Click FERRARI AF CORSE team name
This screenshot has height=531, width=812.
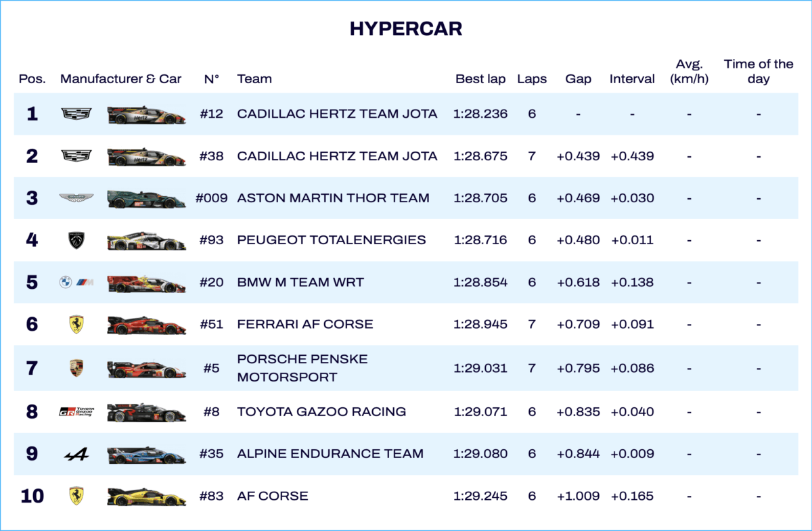(x=305, y=325)
